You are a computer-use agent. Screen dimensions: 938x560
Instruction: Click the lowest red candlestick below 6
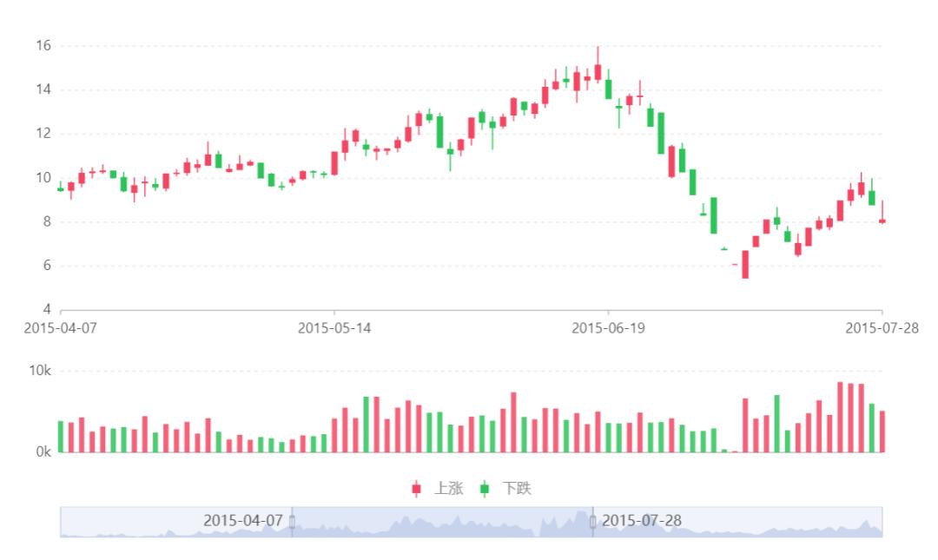pos(745,265)
